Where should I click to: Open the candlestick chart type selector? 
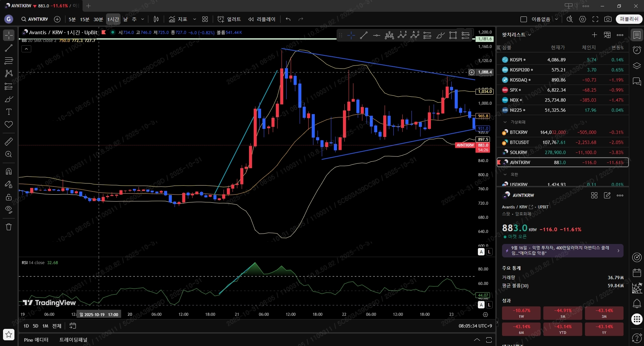[x=156, y=19]
